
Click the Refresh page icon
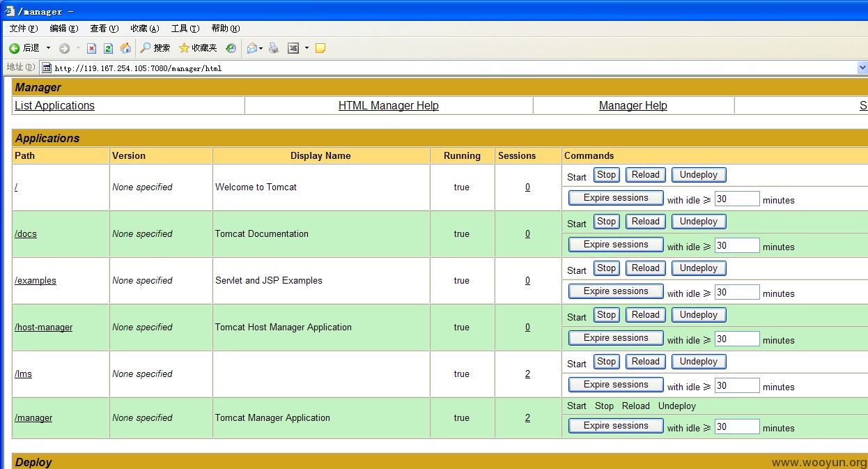click(x=108, y=48)
